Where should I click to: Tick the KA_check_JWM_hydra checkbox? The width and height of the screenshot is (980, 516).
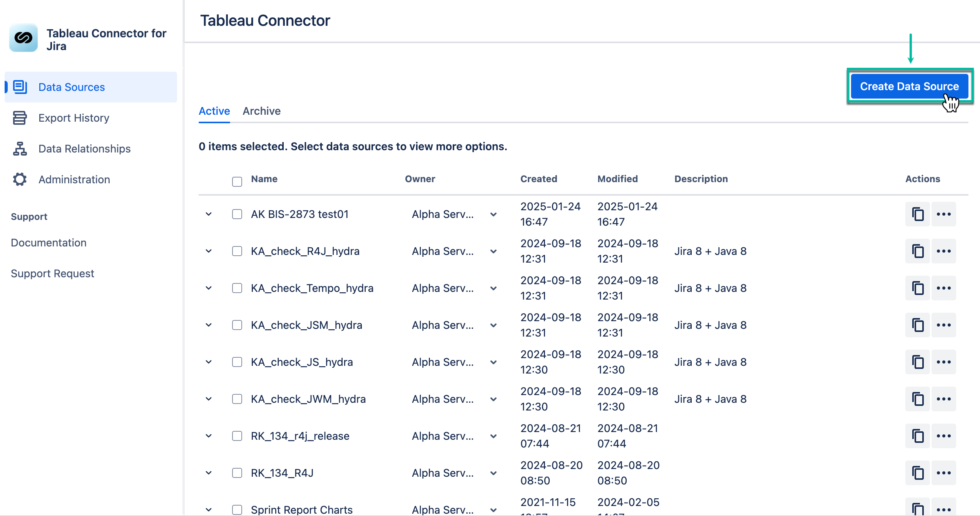(x=237, y=399)
